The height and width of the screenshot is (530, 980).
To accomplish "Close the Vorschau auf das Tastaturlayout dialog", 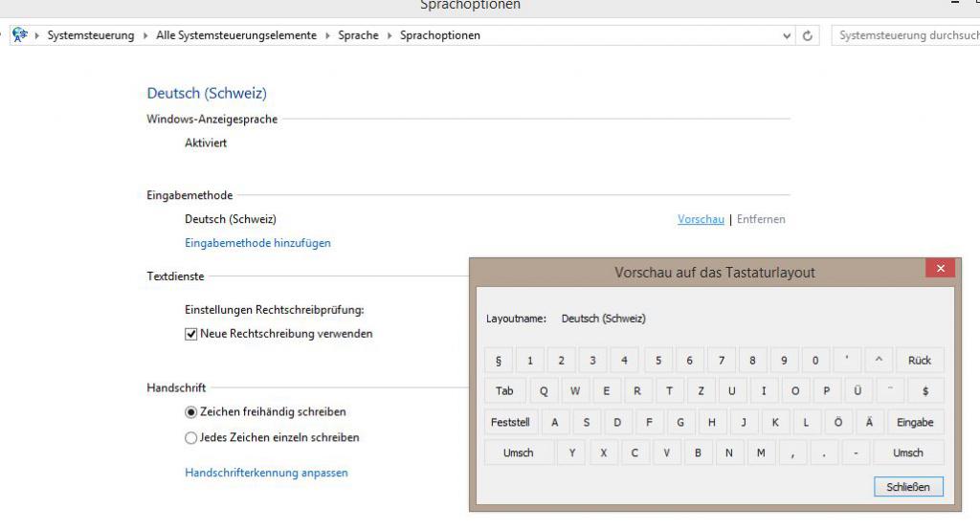I will (940, 268).
